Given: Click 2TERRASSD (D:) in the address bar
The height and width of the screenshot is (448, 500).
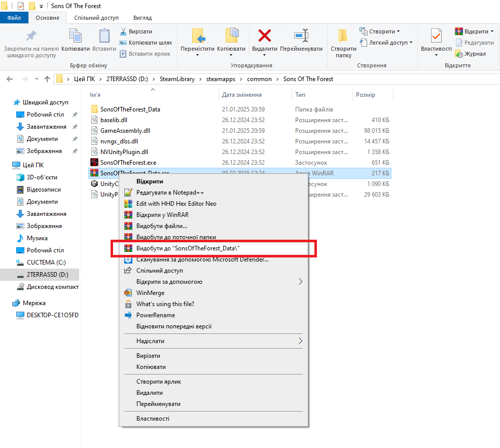Looking at the screenshot, I should [127, 79].
